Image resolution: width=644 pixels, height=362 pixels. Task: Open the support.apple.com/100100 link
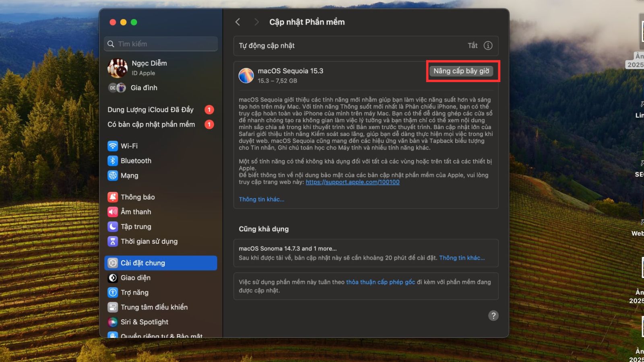[x=353, y=182]
